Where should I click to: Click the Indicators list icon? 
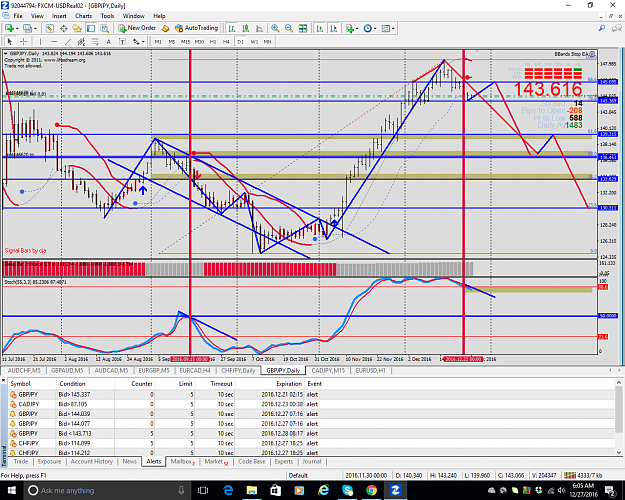click(x=350, y=28)
